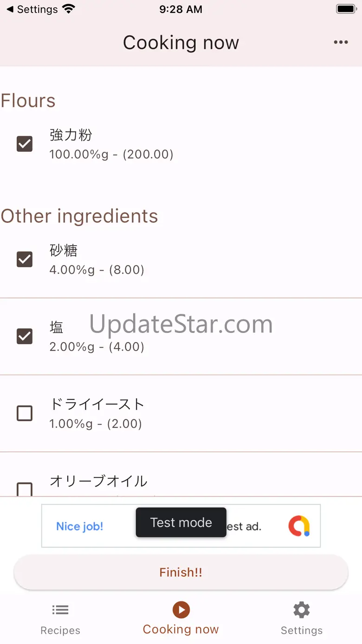Uncheck the 砂糖 ingredient checkbox

pos(25,259)
